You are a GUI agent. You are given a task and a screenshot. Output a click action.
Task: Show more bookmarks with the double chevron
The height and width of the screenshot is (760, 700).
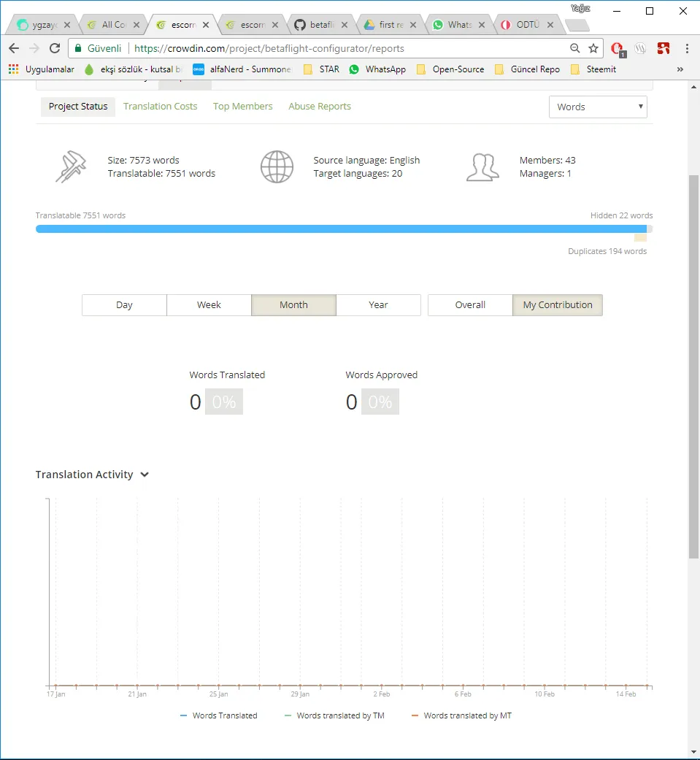click(x=680, y=69)
